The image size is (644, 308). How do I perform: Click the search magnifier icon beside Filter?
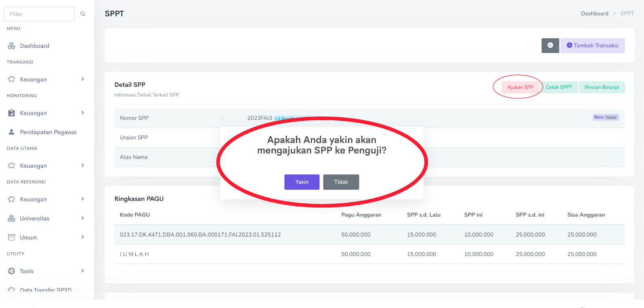83,14
